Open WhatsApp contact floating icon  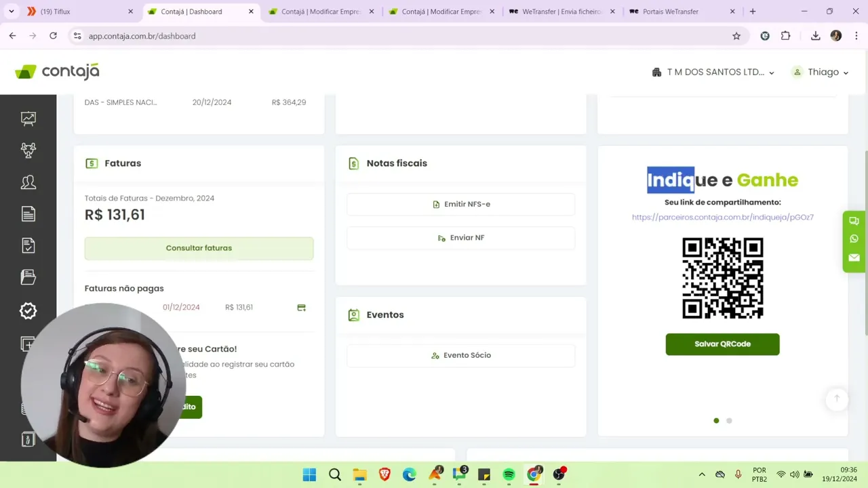click(854, 239)
